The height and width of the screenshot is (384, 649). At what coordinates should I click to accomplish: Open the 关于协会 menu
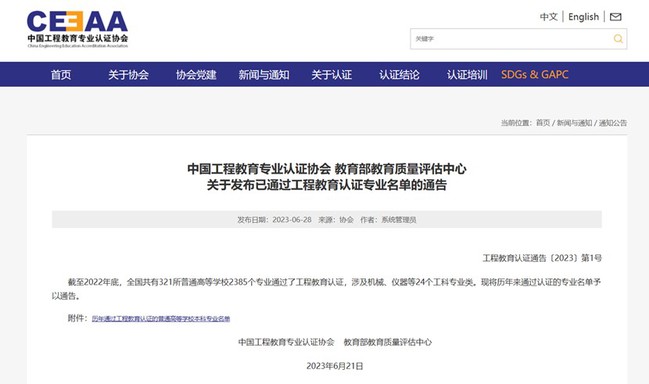[128, 74]
